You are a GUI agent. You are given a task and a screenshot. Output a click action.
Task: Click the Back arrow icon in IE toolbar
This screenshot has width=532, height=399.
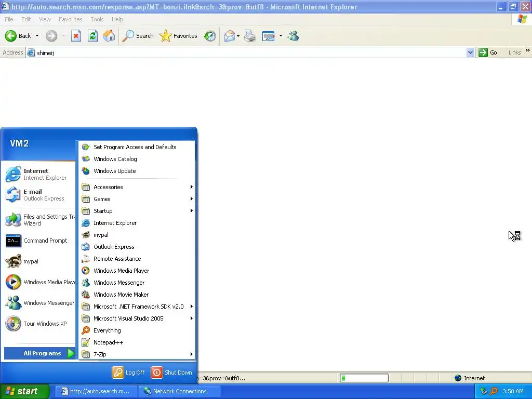pyautogui.click(x=11, y=36)
